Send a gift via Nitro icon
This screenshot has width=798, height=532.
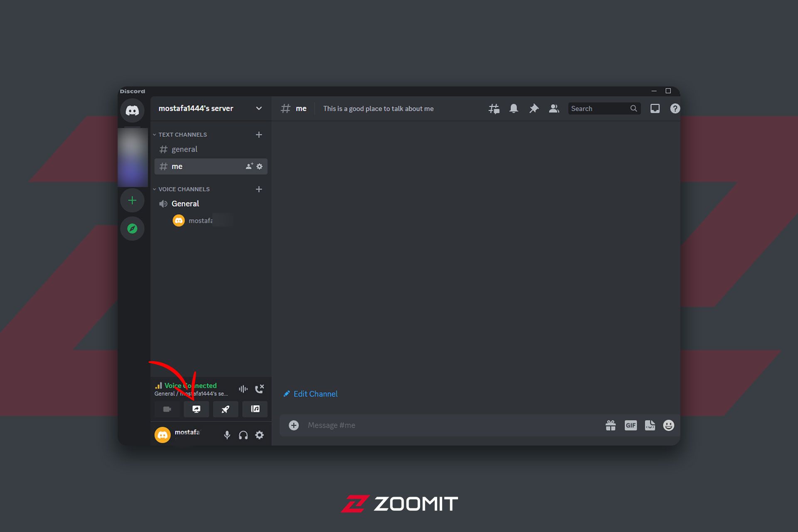[611, 425]
